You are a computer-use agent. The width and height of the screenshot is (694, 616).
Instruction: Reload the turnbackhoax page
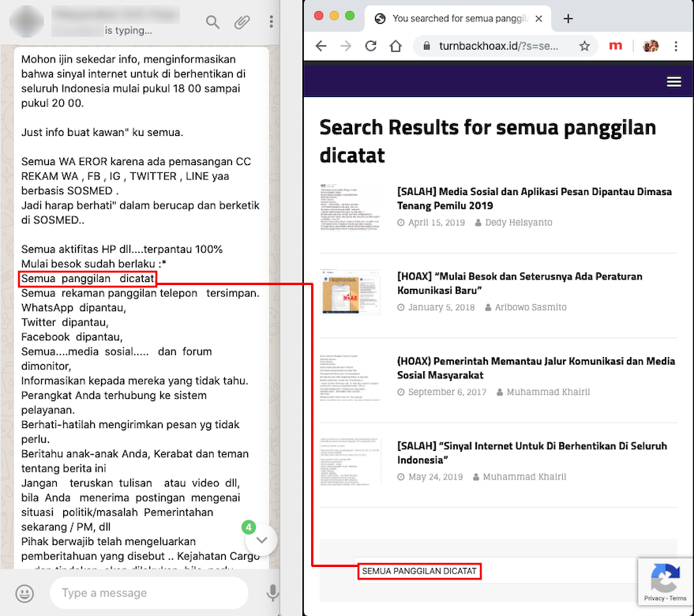click(370, 46)
